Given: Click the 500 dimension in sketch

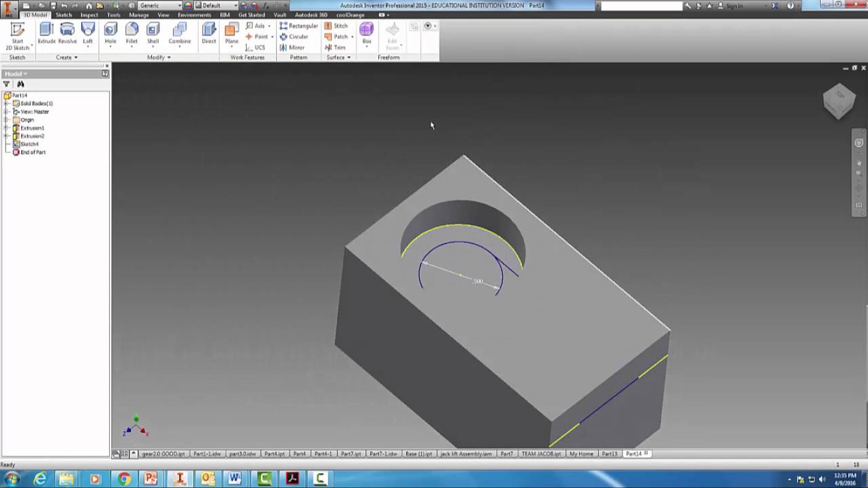Looking at the screenshot, I should pyautogui.click(x=478, y=281).
